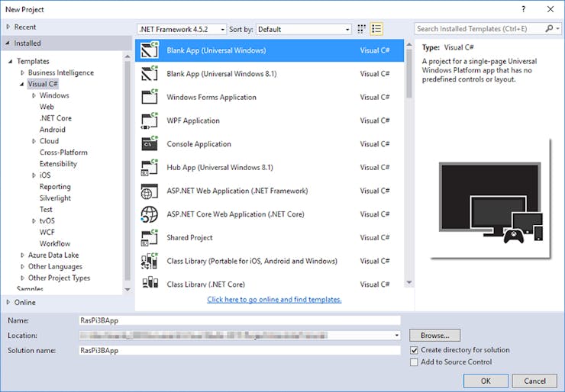Click the template list scrollbar up arrow
This screenshot has height=392, width=565.
pos(409,44)
